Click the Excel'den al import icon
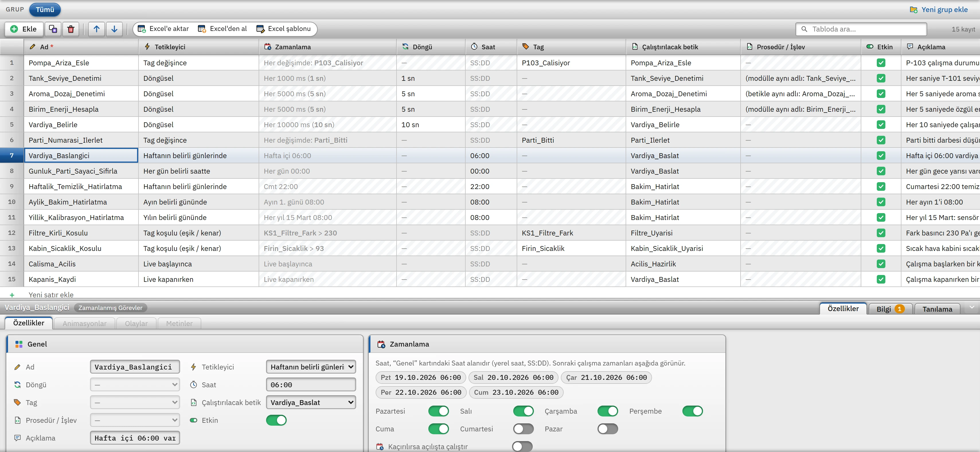Image resolution: width=980 pixels, height=452 pixels. pyautogui.click(x=202, y=29)
